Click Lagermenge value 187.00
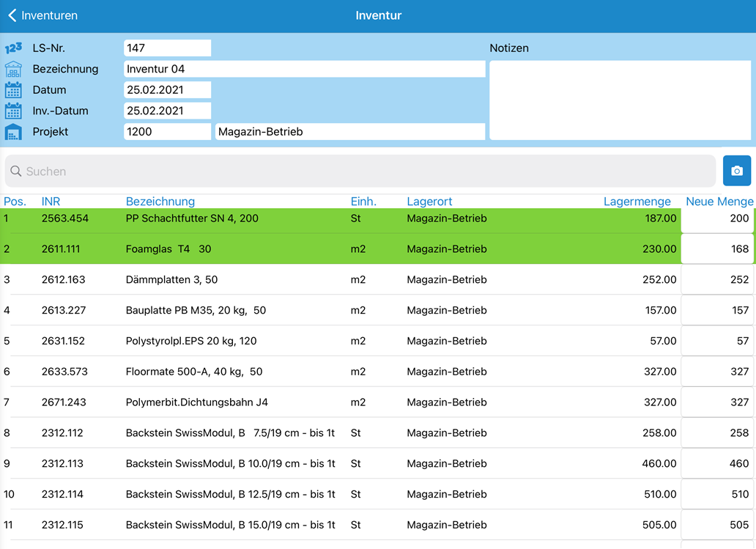The height and width of the screenshot is (549, 756). point(661,218)
